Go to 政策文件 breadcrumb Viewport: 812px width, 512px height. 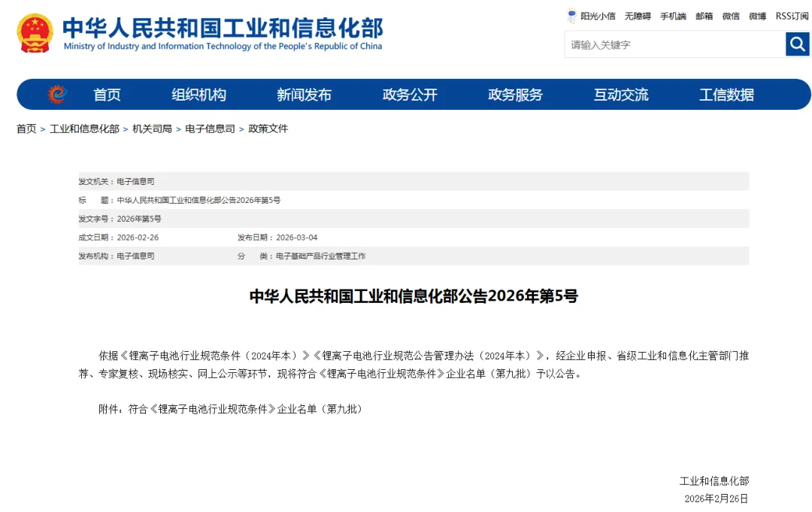coord(268,129)
